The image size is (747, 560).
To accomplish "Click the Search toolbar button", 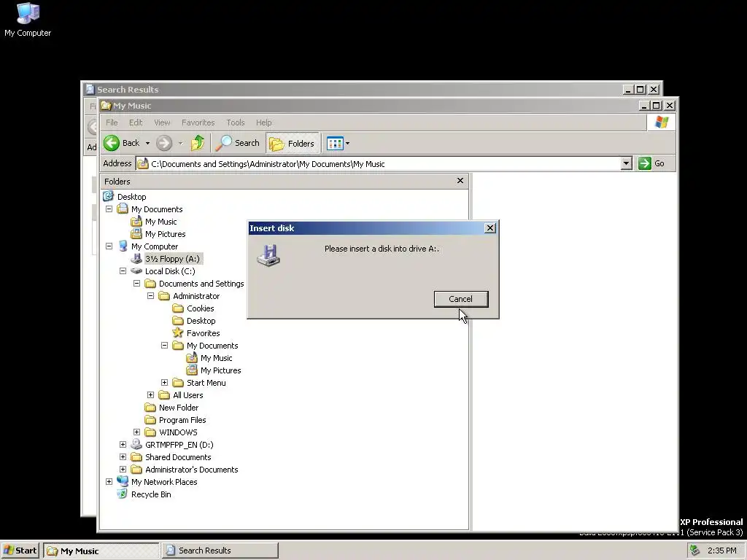I will tap(237, 143).
